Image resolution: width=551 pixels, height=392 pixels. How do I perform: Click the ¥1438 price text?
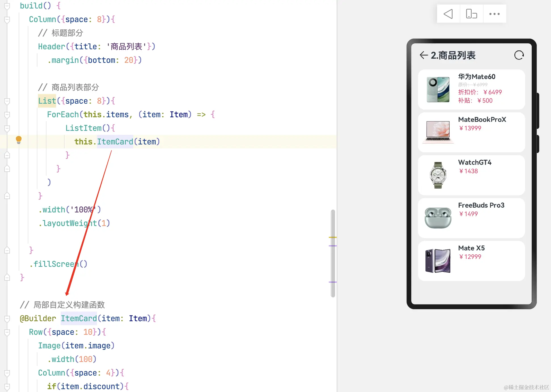click(468, 171)
